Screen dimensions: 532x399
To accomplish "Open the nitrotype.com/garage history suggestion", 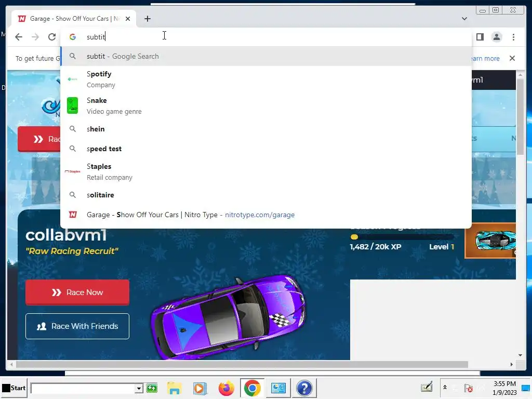I will point(265,215).
